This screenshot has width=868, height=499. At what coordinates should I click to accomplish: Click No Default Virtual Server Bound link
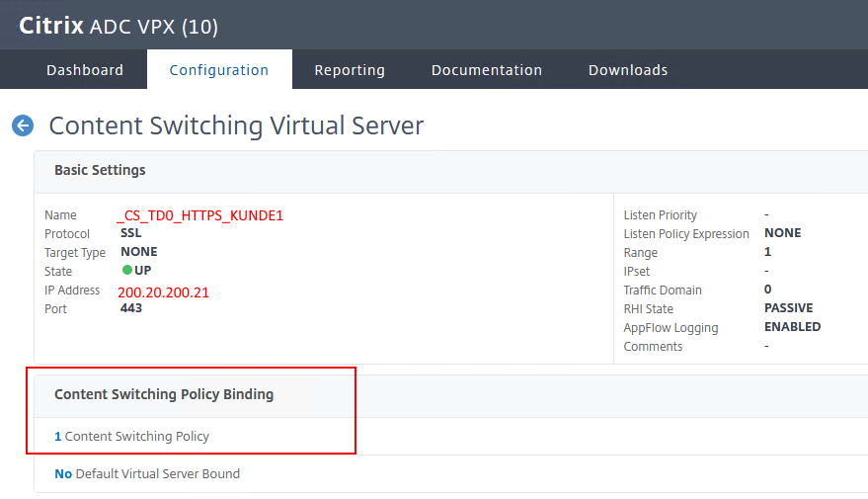[147, 473]
